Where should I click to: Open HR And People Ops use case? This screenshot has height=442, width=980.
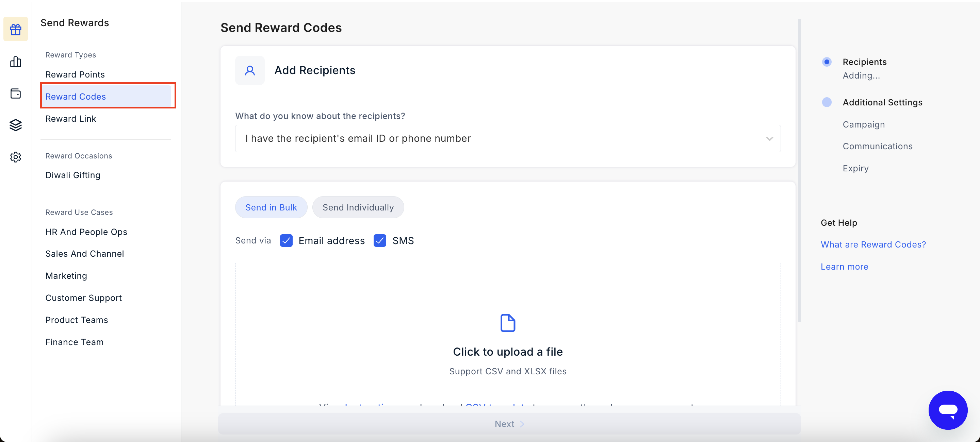pyautogui.click(x=86, y=232)
